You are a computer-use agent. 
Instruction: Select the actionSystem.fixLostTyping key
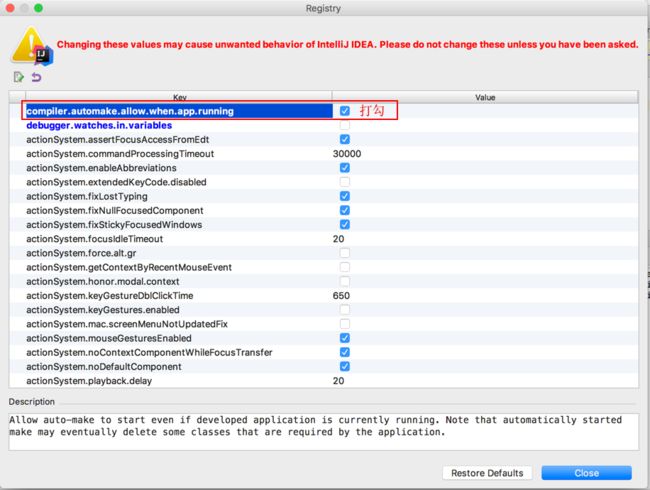[87, 196]
